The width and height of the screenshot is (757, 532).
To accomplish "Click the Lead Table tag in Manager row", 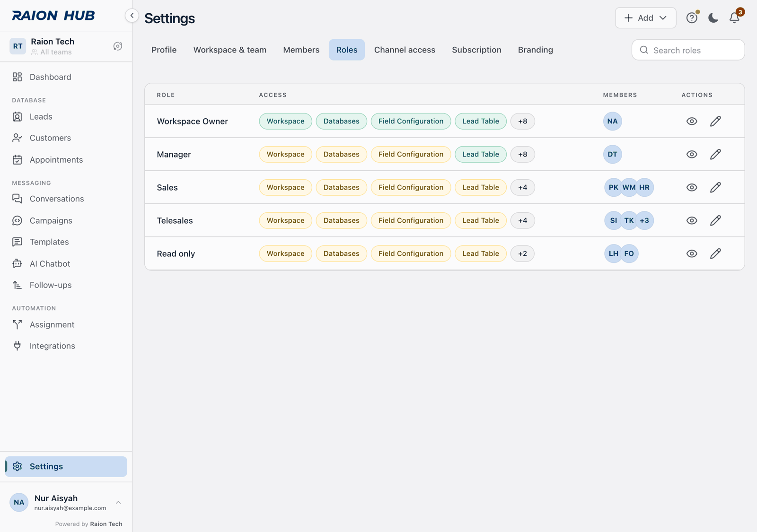I will point(480,155).
